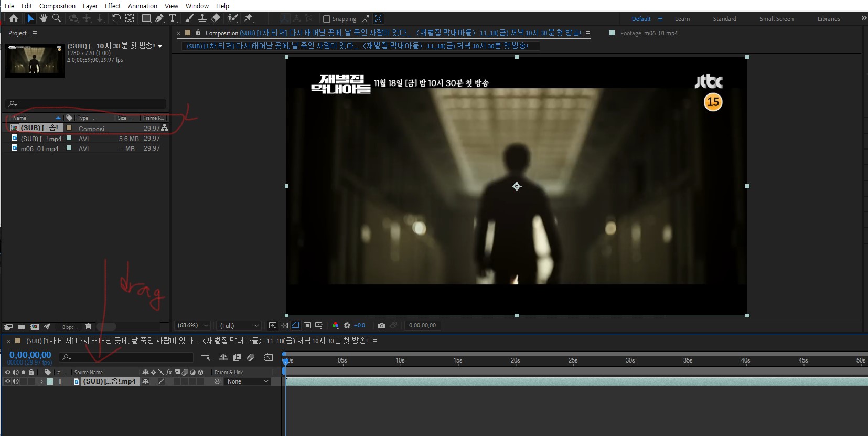Switch to Small Screen workspace
868x436 pixels.
(777, 19)
